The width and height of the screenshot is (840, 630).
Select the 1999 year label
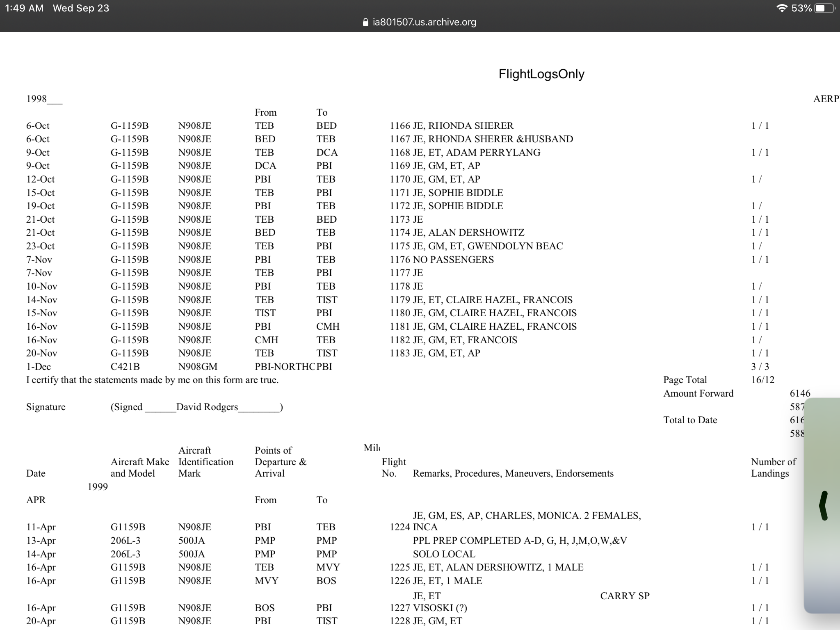coord(98,487)
